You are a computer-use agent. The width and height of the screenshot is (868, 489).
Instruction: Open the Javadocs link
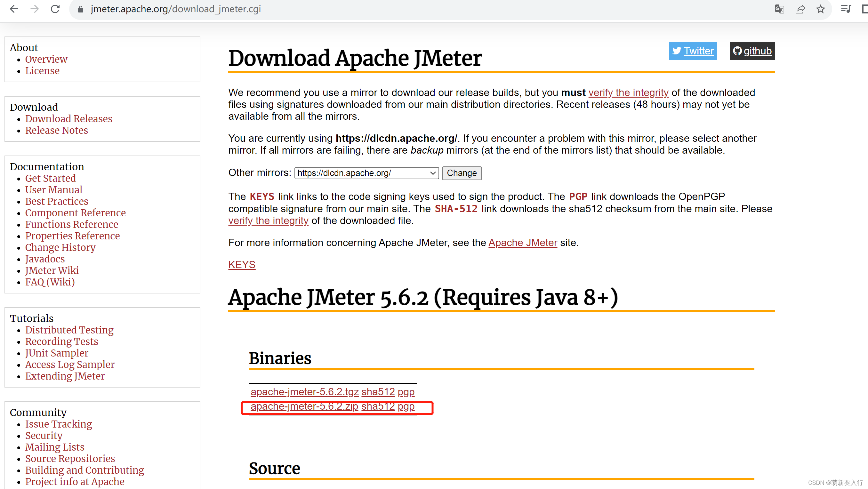click(45, 259)
